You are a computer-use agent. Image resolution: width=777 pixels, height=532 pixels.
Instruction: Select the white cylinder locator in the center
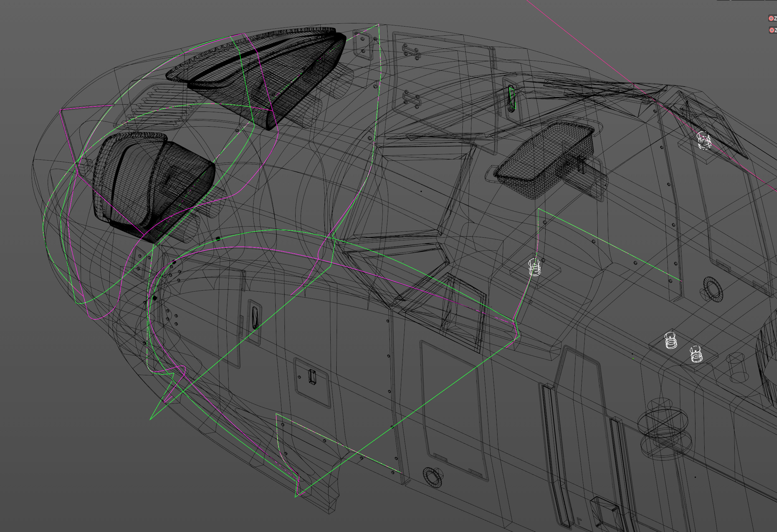point(534,267)
